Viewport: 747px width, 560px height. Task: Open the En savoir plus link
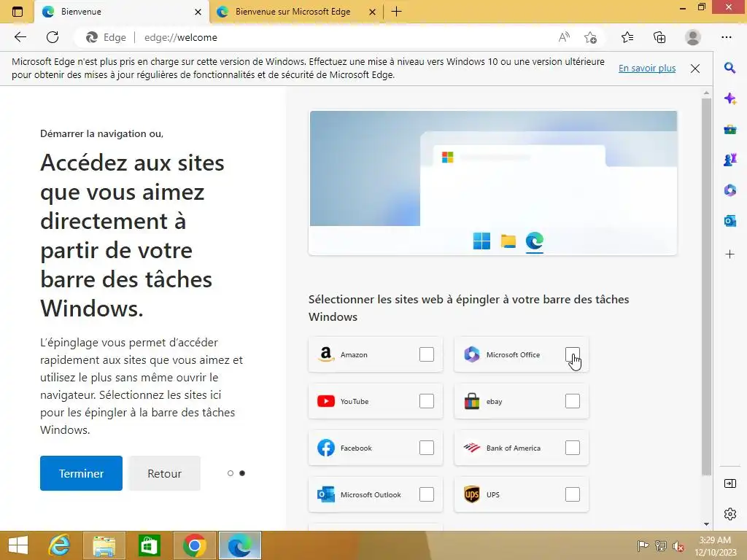point(647,68)
